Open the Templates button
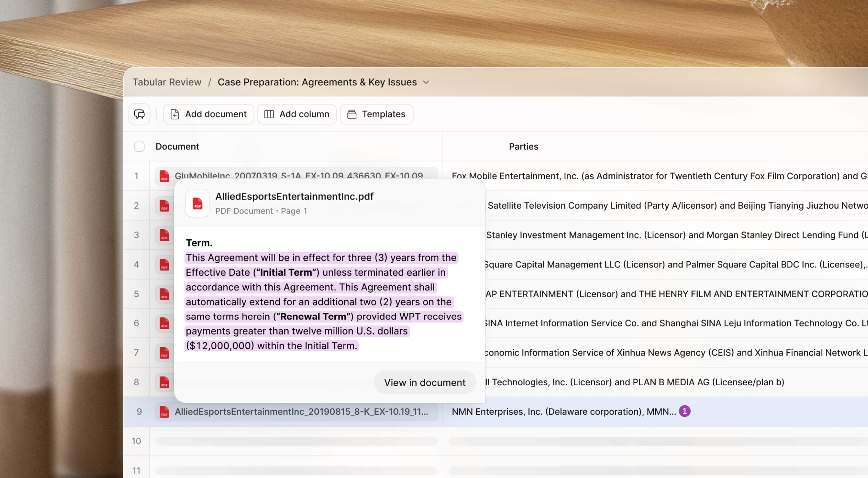Viewport: 868px width, 478px height. 377,114
